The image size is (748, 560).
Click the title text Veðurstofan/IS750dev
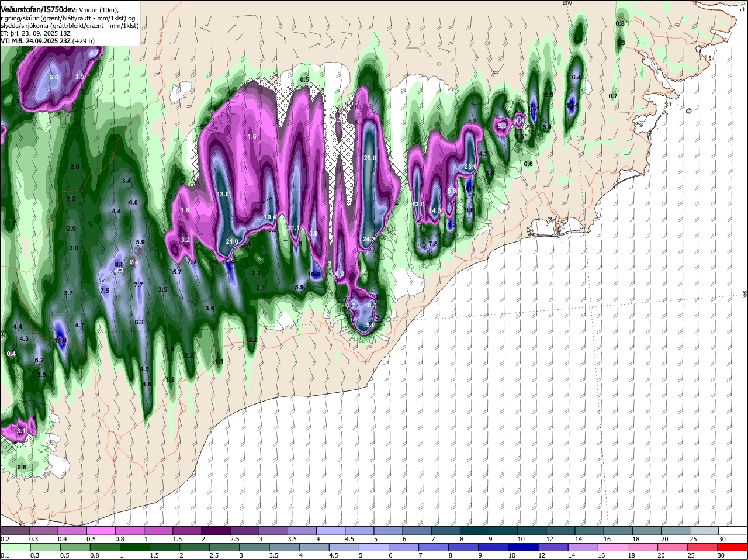point(38,9)
